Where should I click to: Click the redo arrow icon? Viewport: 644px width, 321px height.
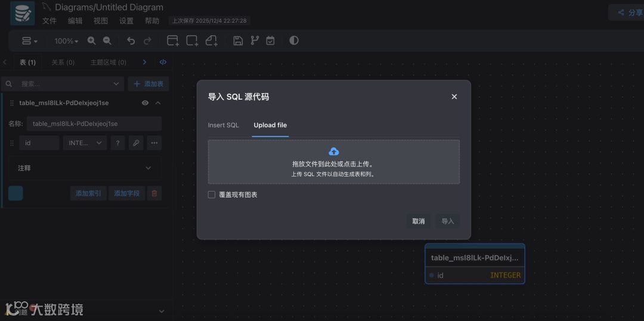147,41
